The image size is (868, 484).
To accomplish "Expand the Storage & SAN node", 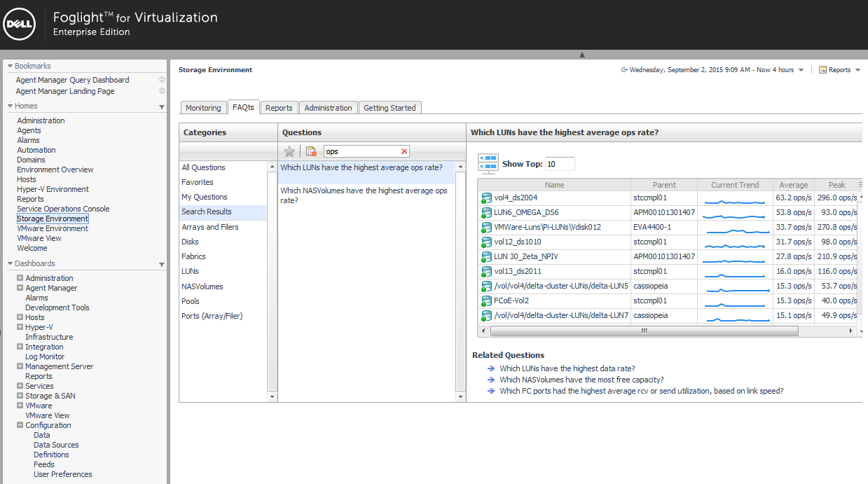I will point(20,396).
